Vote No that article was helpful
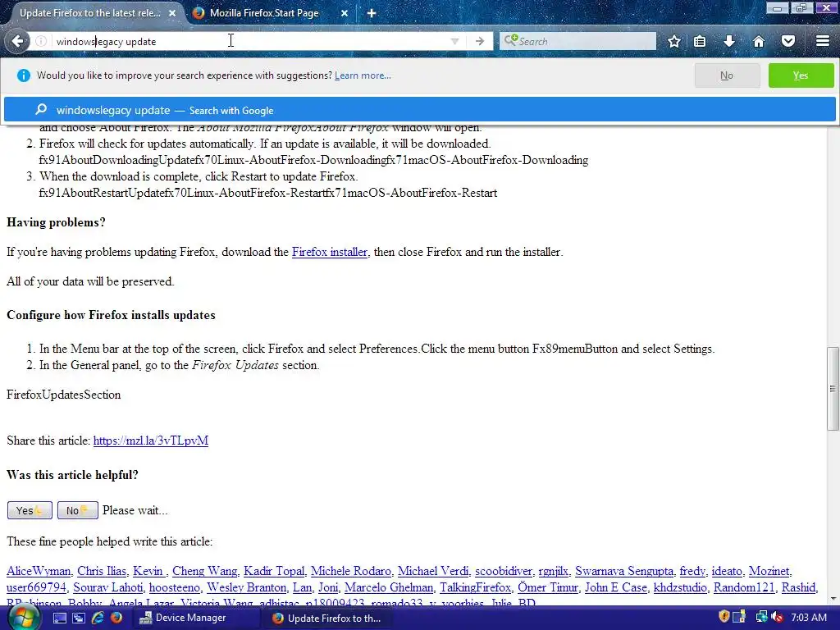 [x=77, y=510]
